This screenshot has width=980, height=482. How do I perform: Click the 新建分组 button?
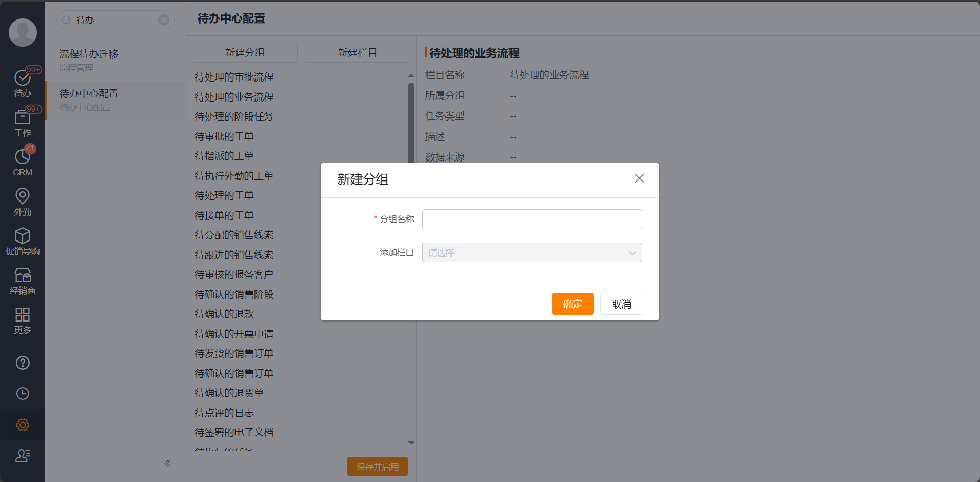(x=245, y=52)
